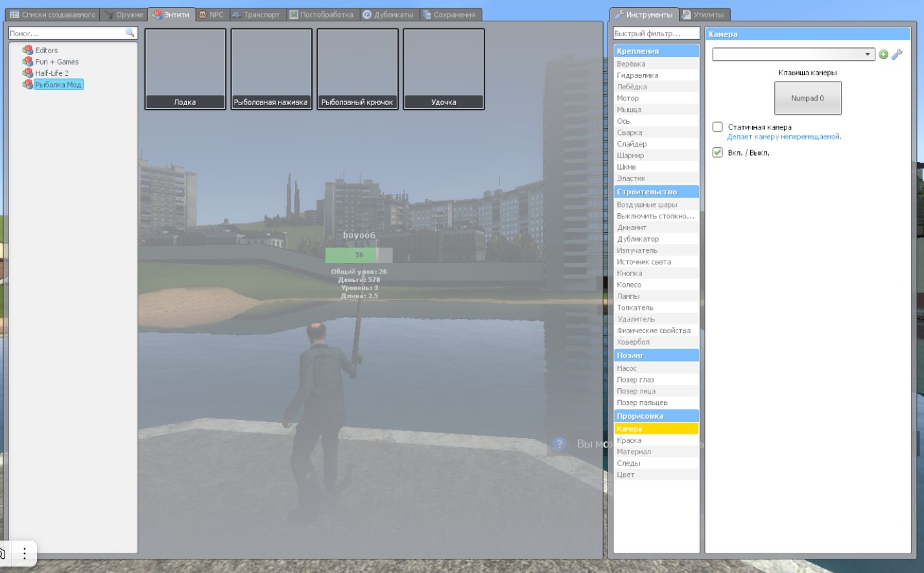This screenshot has width=924, height=573.
Task: Open the camera preset dropdown
Action: point(794,54)
